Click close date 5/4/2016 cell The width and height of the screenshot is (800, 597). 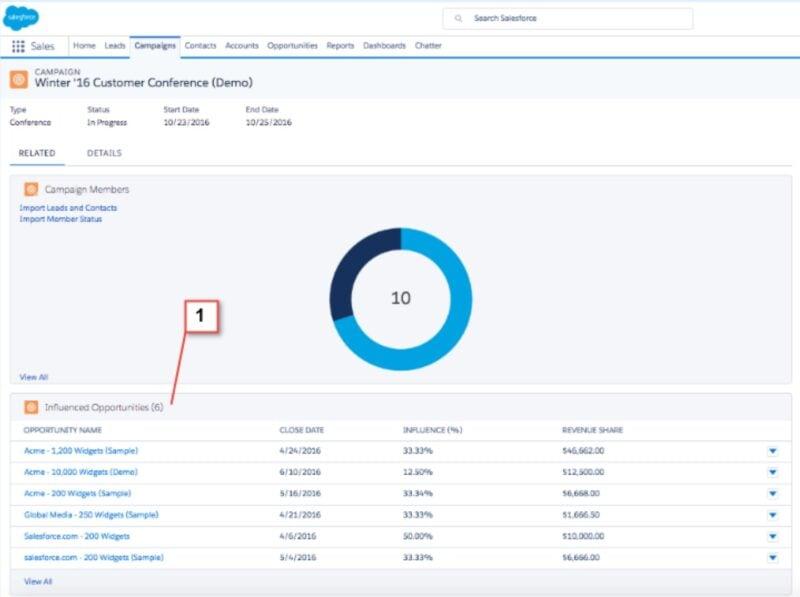297,557
